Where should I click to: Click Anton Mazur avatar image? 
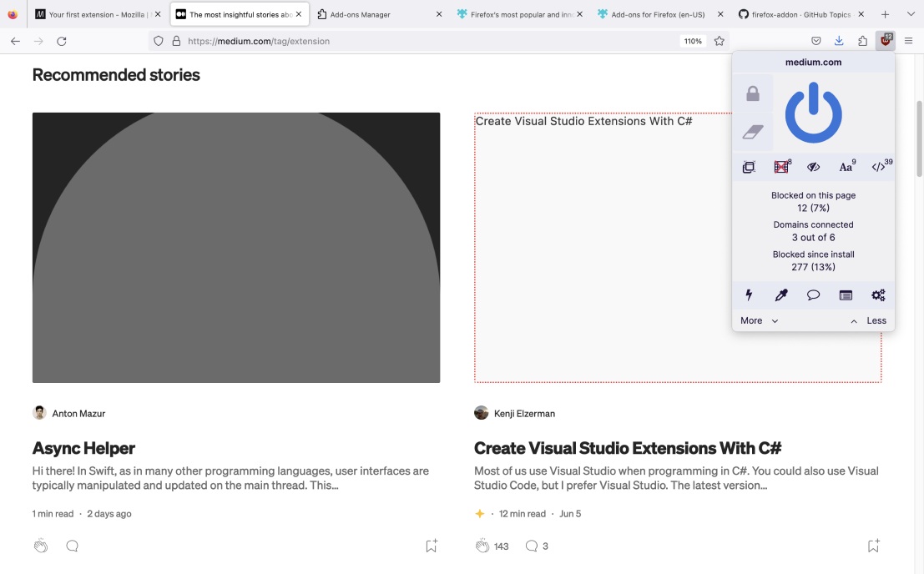[x=39, y=413]
